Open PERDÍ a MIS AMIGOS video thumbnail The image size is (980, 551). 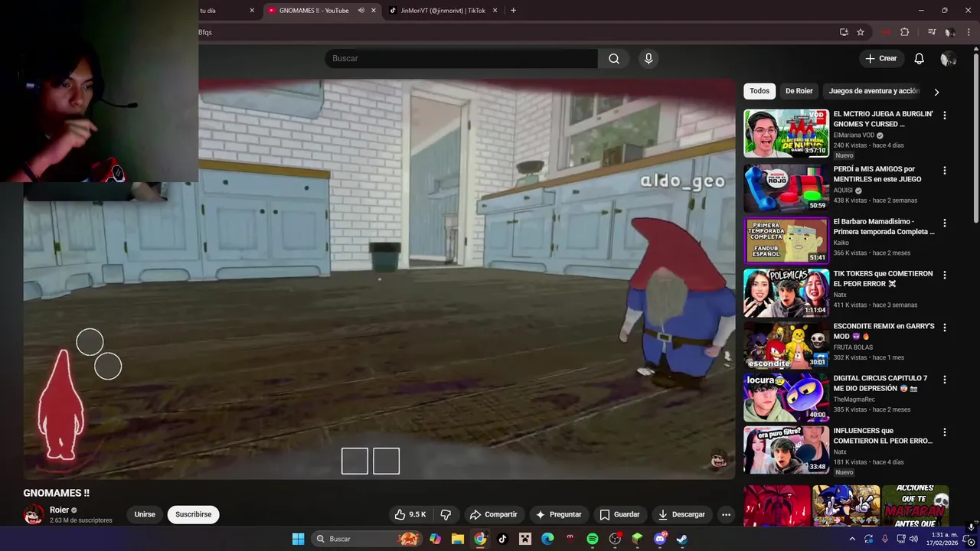[x=786, y=187]
